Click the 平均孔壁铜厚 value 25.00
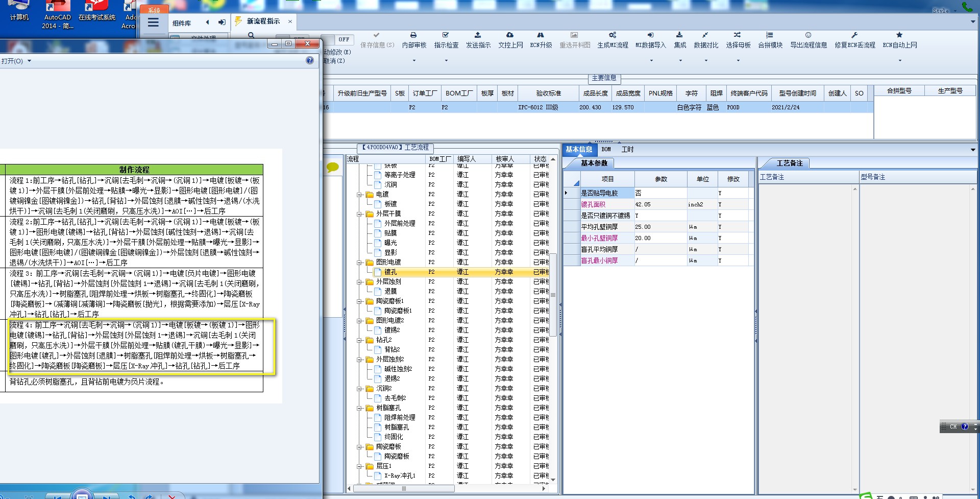Screen dimensions: 980x499 coord(660,227)
